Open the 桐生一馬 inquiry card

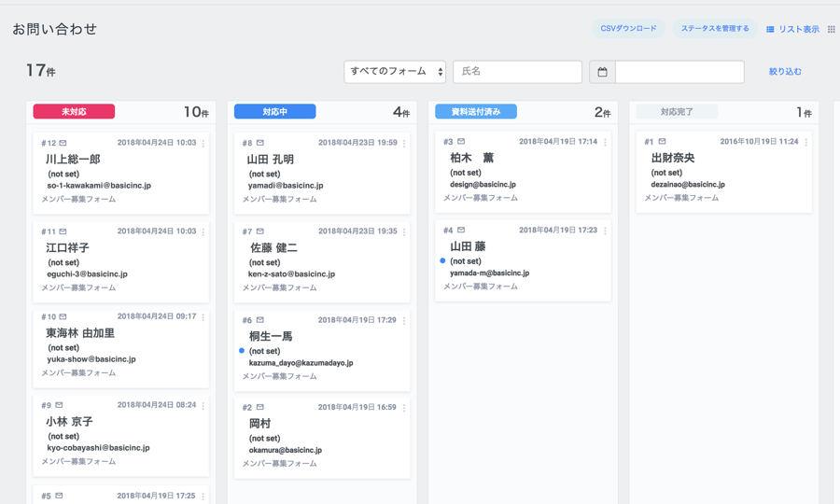coord(321,349)
